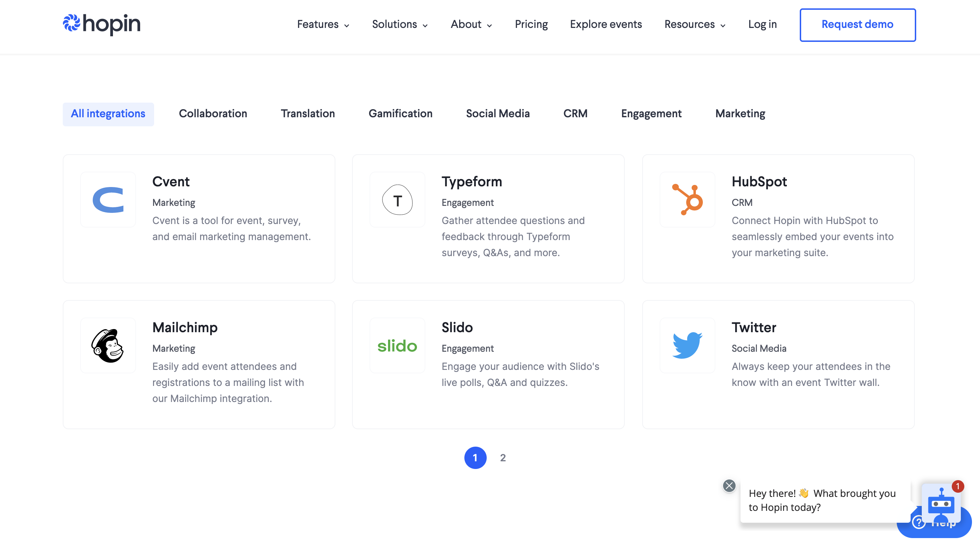The image size is (980, 544).
Task: Dismiss the chat greeting popup
Action: (729, 486)
